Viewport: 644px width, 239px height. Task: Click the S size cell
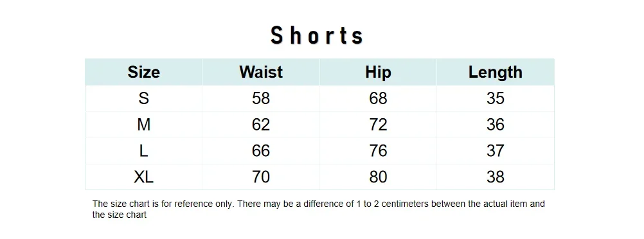[x=143, y=98]
